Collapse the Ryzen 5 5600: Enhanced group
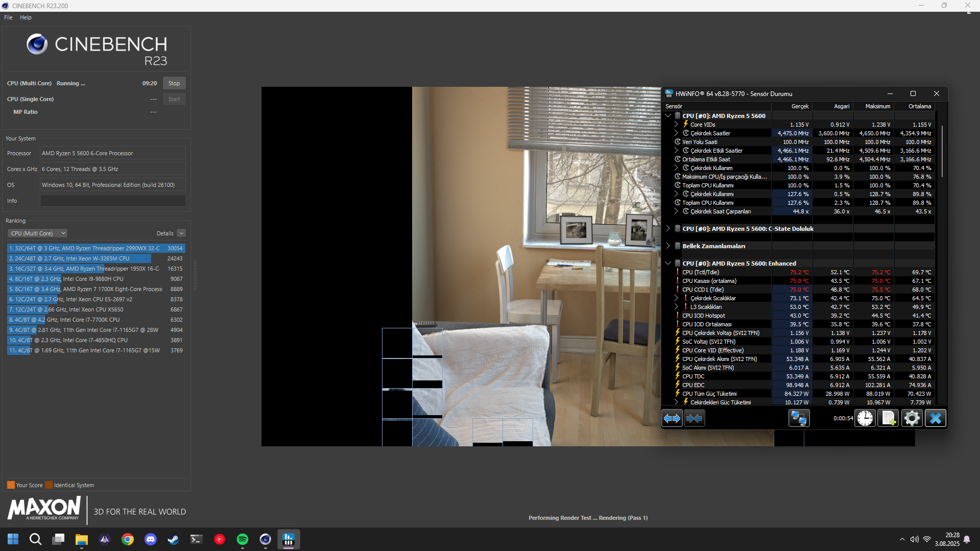Image resolution: width=980 pixels, height=551 pixels. [668, 263]
